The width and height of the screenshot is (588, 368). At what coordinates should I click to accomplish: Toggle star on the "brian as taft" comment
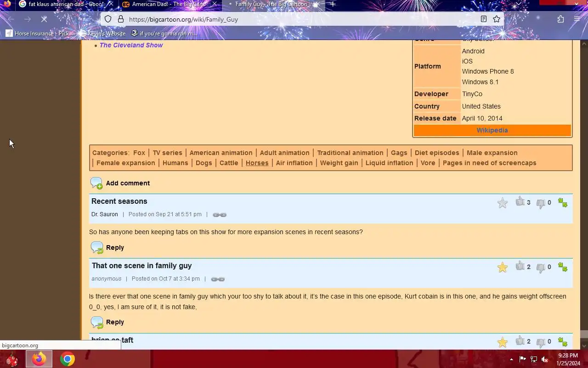point(503,342)
